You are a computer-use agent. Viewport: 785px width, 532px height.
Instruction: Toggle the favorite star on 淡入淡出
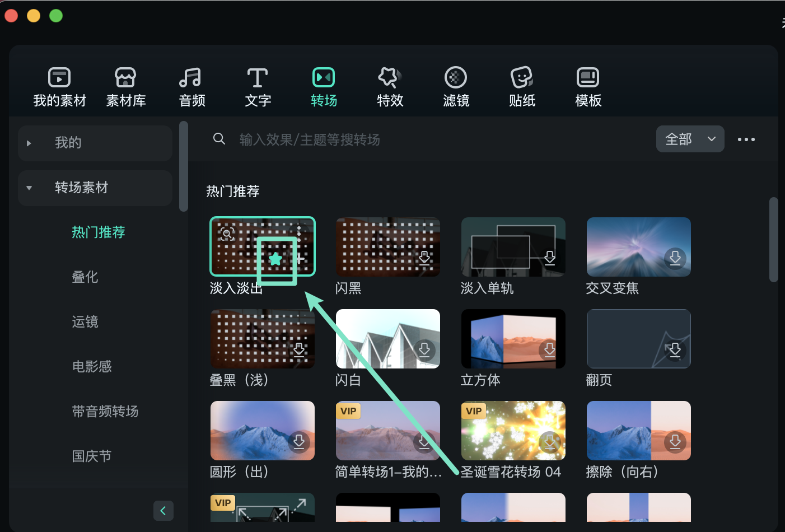[x=275, y=259]
